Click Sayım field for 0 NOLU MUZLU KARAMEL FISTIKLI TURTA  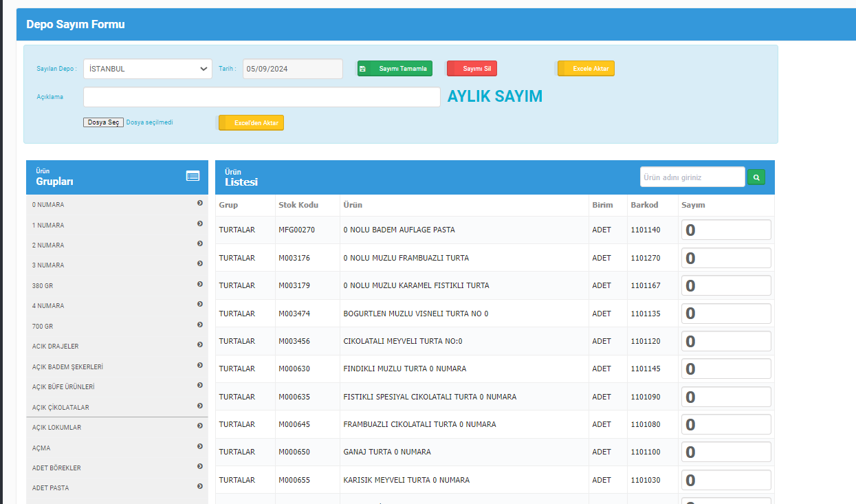(726, 285)
